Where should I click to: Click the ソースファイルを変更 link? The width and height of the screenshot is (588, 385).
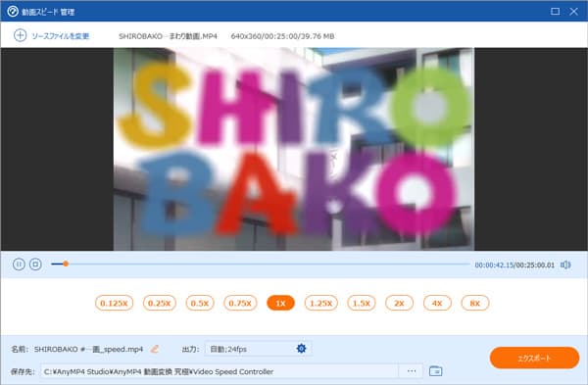(60, 36)
